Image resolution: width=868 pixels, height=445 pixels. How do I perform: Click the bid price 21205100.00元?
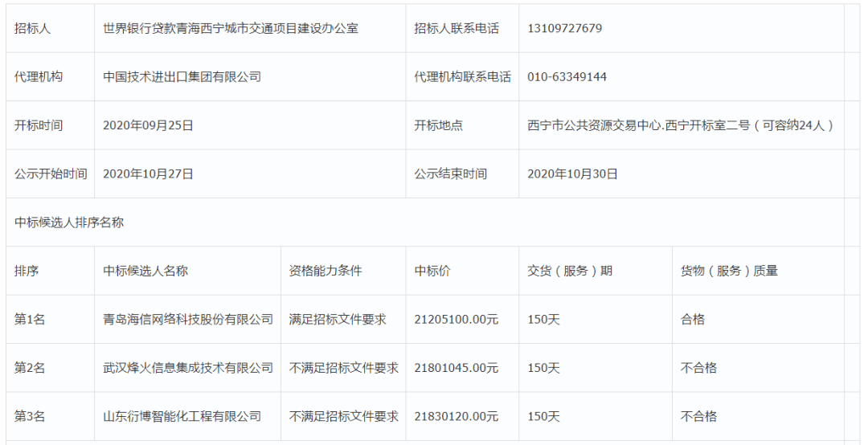coord(457,320)
